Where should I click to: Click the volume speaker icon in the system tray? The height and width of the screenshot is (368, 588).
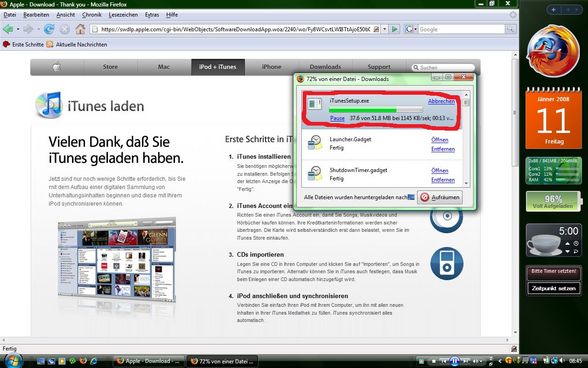coord(562,361)
